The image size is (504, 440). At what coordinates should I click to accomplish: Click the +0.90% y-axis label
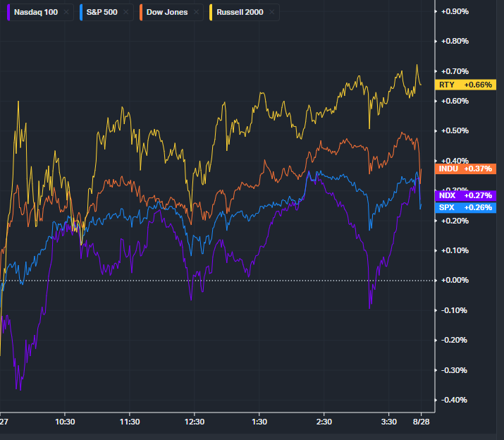coord(455,11)
